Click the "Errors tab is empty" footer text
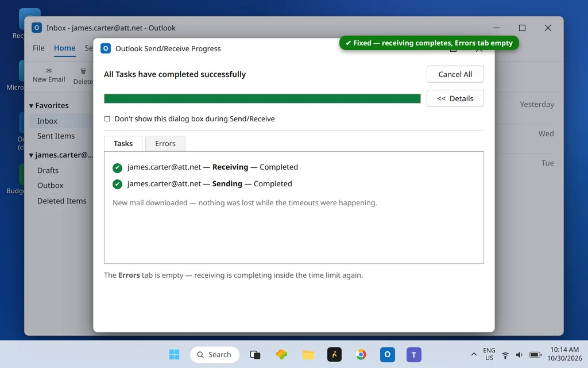Image resolution: width=588 pixels, height=368 pixels. tap(233, 275)
